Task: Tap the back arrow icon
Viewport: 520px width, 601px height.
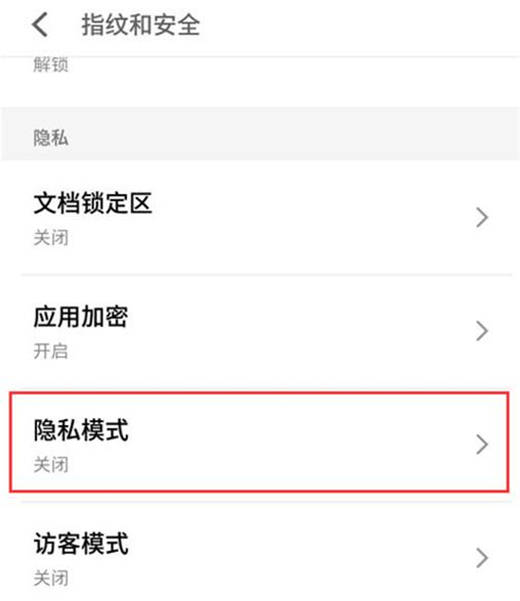Action: coord(40,25)
